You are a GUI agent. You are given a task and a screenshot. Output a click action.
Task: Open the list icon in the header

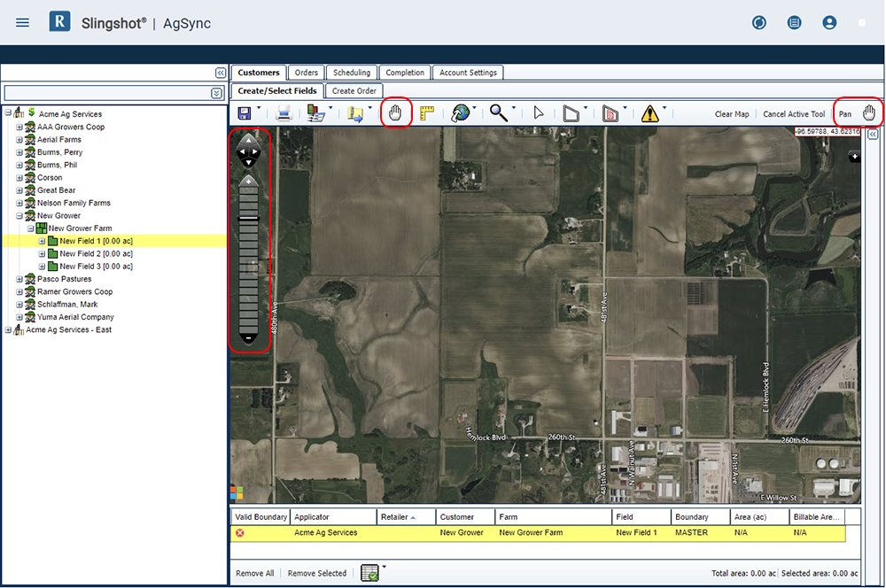pyautogui.click(x=794, y=23)
